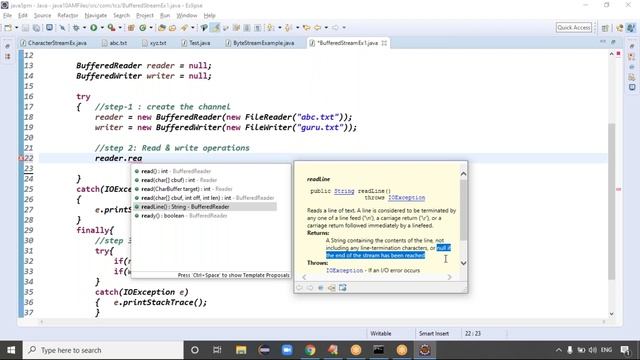Screen dimensions: 640x360
Task: Switch to the ByteStreamExample.java tab
Action: point(260,43)
